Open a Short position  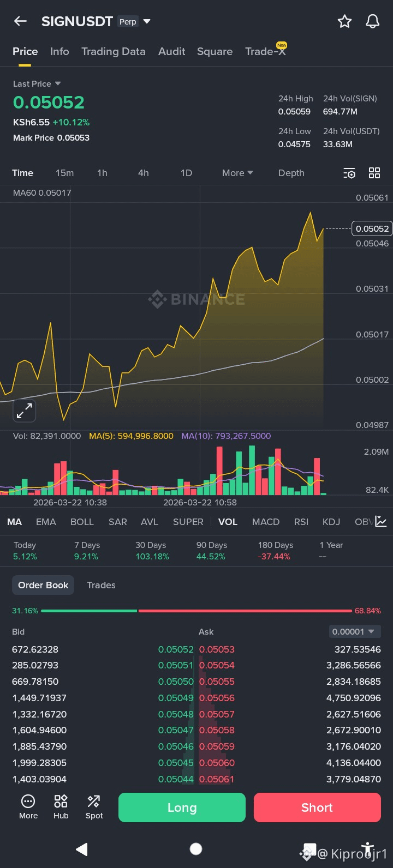317,807
